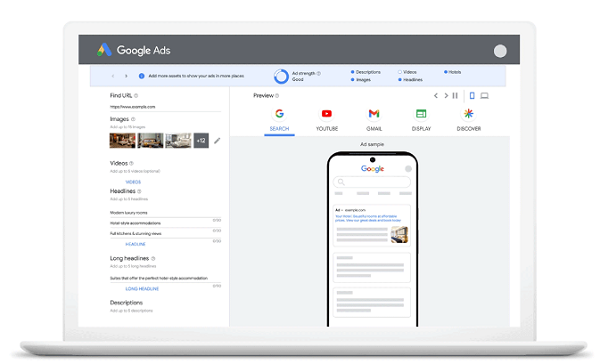Click the add LONG HEADLINE link
Screen dimensions: 600x364
pyautogui.click(x=142, y=289)
